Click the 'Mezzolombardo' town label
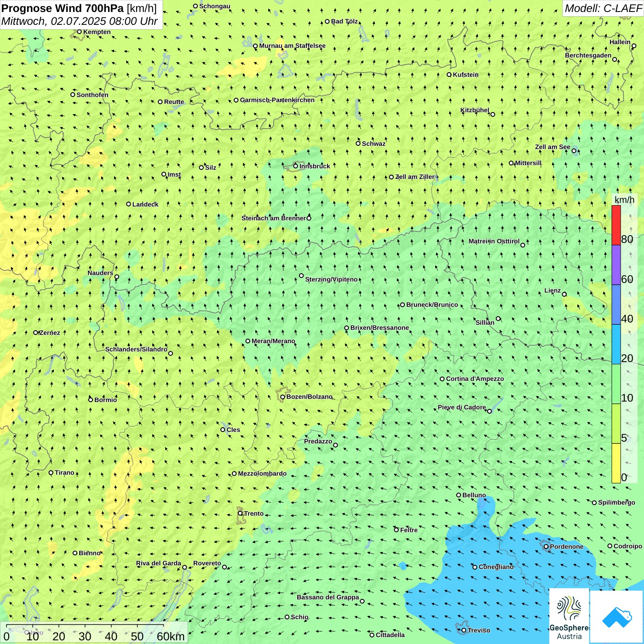The image size is (644, 644). tap(262, 473)
